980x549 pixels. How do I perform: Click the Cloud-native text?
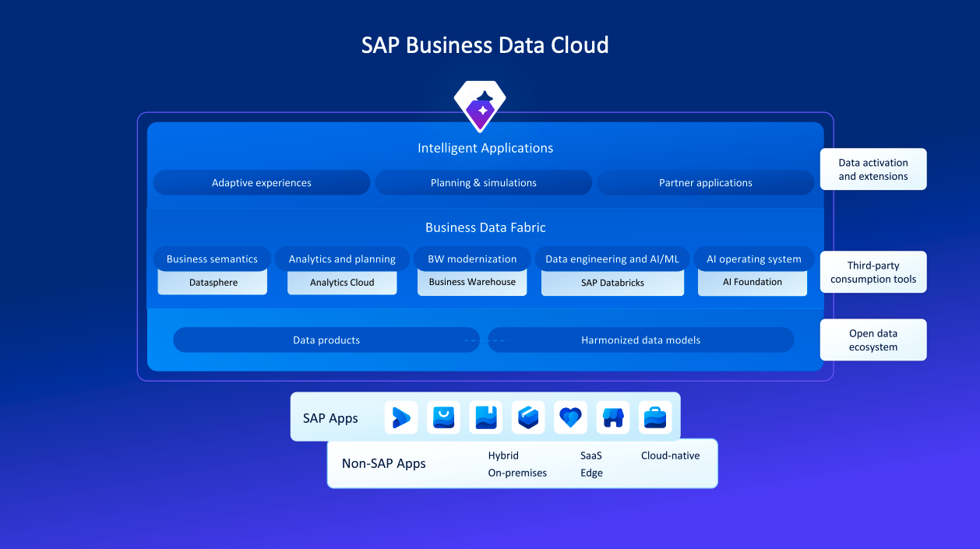pos(670,456)
